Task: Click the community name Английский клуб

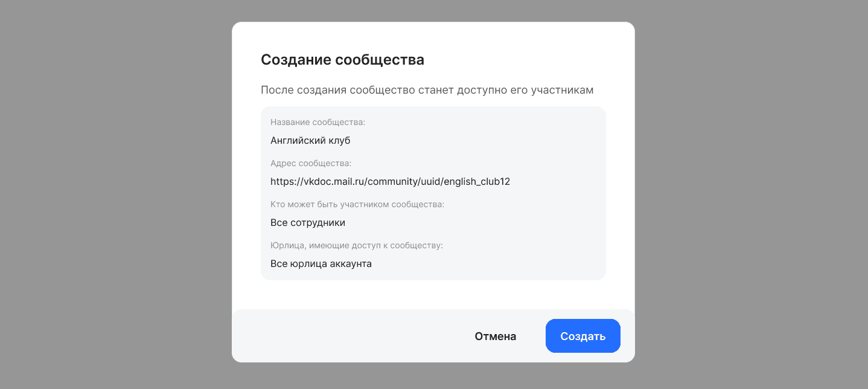Action: 310,140
